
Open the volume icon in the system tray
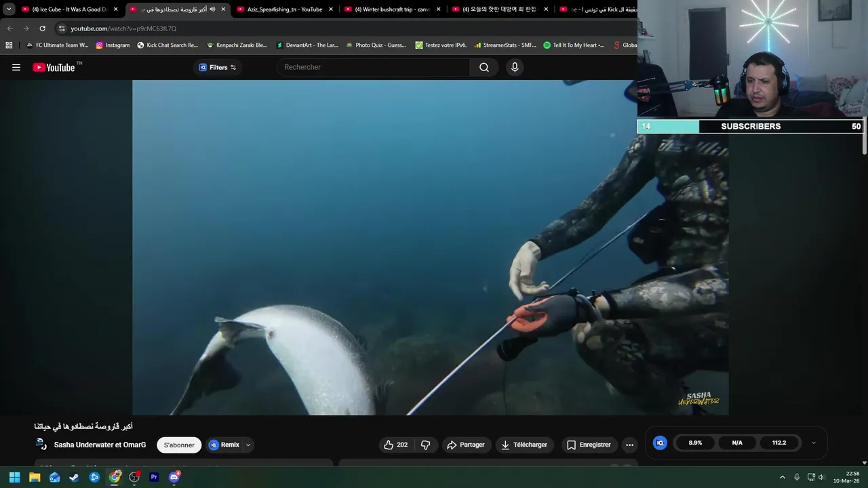tap(821, 477)
